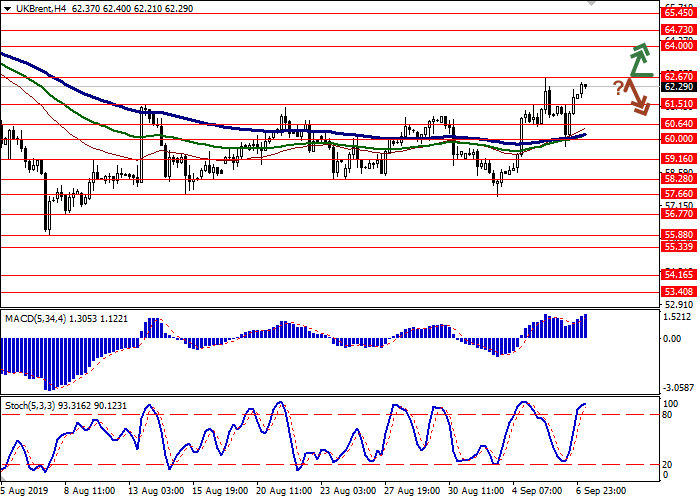Click the UKBrent,H4 chart title
This screenshot has width=700, height=500.
(36, 9)
